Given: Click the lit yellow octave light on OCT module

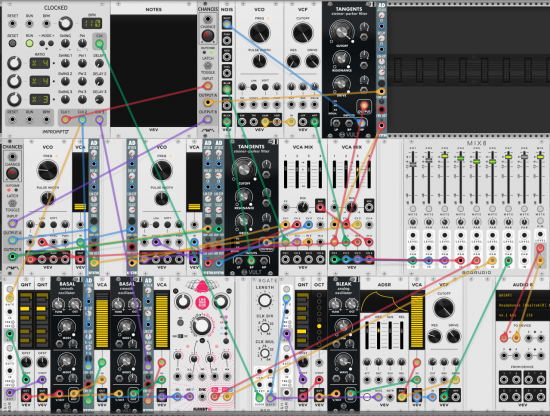Looking at the screenshot, I should point(319,326).
